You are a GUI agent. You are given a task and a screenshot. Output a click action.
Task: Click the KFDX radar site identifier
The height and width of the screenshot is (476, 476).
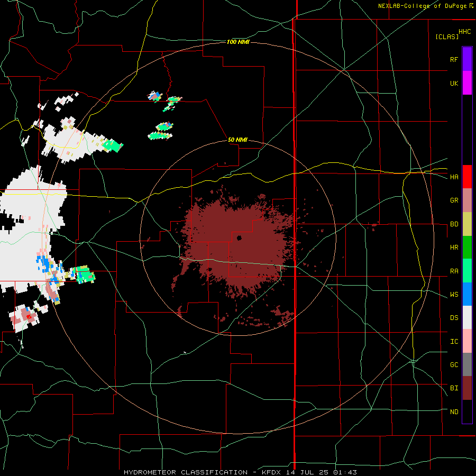[272, 472]
